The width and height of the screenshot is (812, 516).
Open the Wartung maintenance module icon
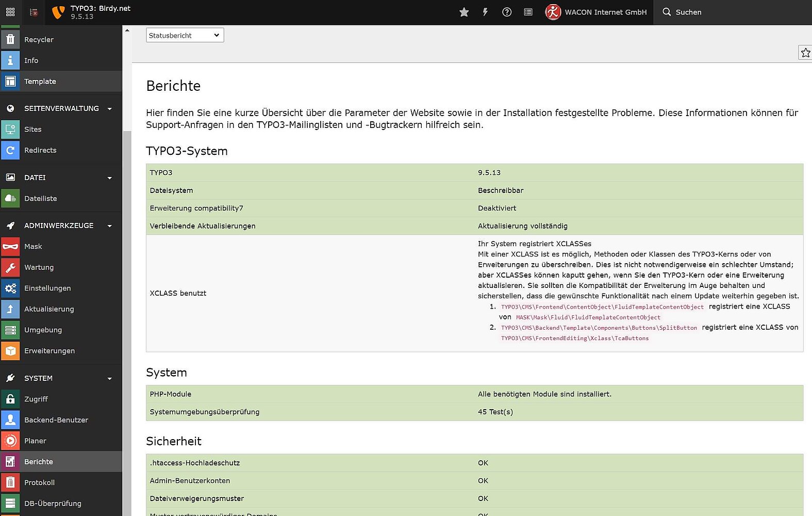point(10,267)
